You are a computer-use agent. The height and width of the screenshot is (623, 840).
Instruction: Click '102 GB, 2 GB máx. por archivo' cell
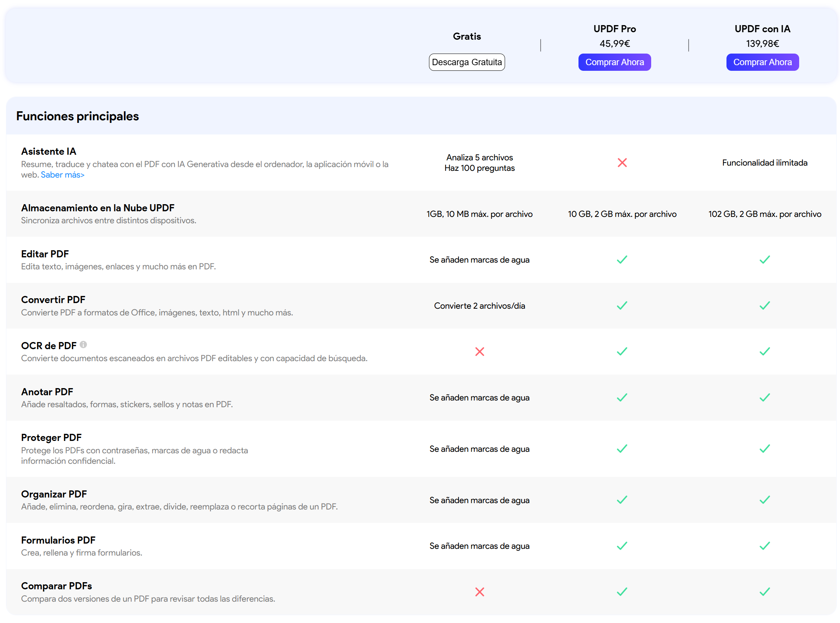click(x=765, y=214)
